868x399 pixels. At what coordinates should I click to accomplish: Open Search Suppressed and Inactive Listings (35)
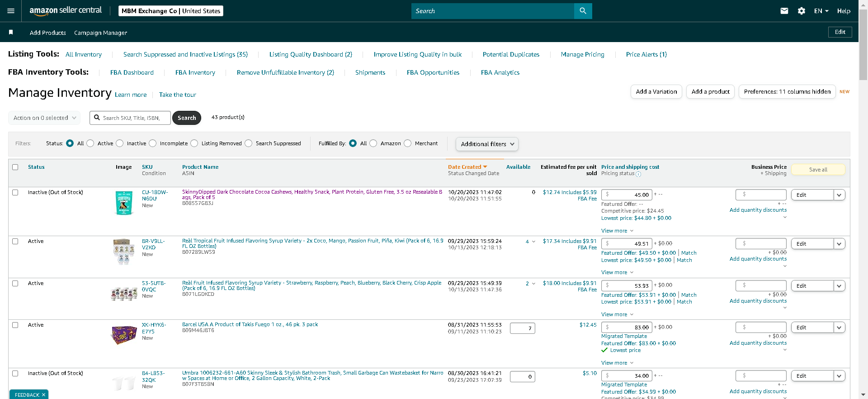[185, 54]
